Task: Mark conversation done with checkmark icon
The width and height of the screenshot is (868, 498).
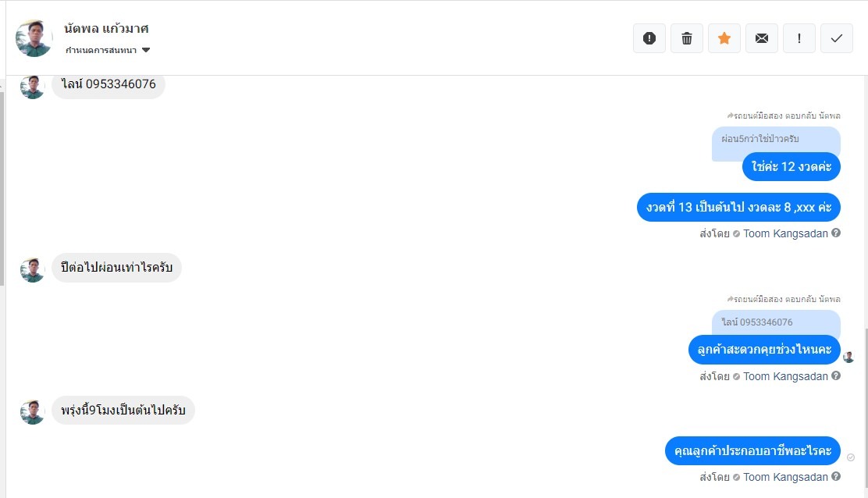Action: [x=837, y=38]
